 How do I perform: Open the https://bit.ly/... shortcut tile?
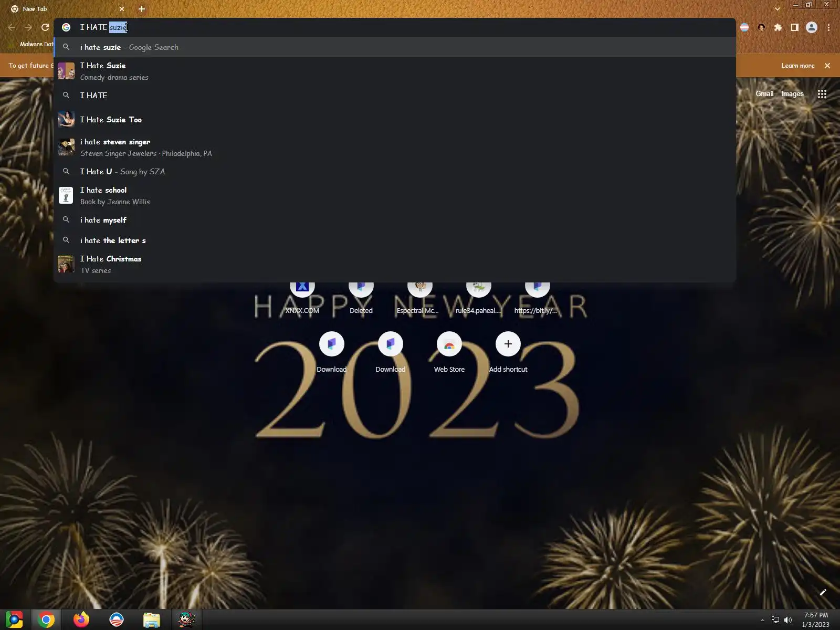tap(537, 298)
